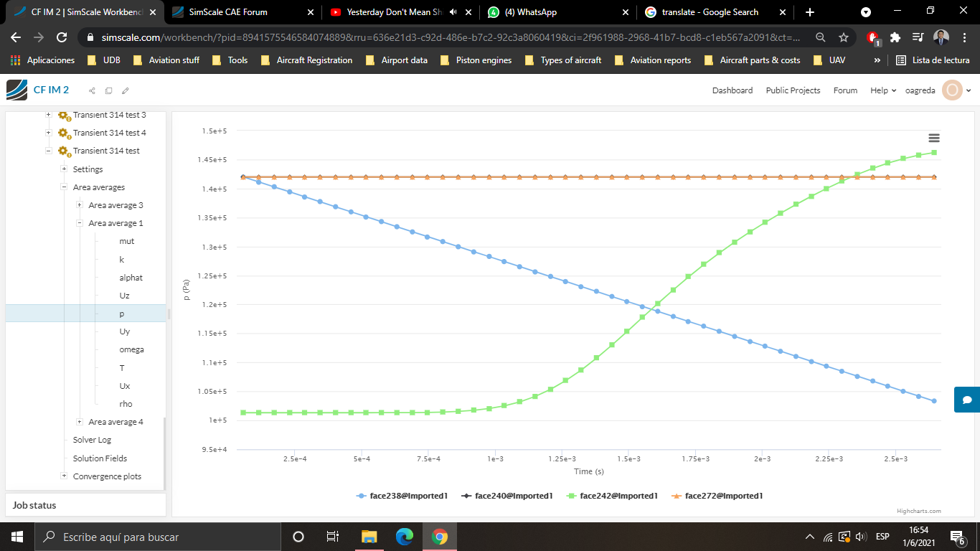Switch to the WhatsApp tab
The width and height of the screenshot is (980, 551).
pyautogui.click(x=558, y=12)
